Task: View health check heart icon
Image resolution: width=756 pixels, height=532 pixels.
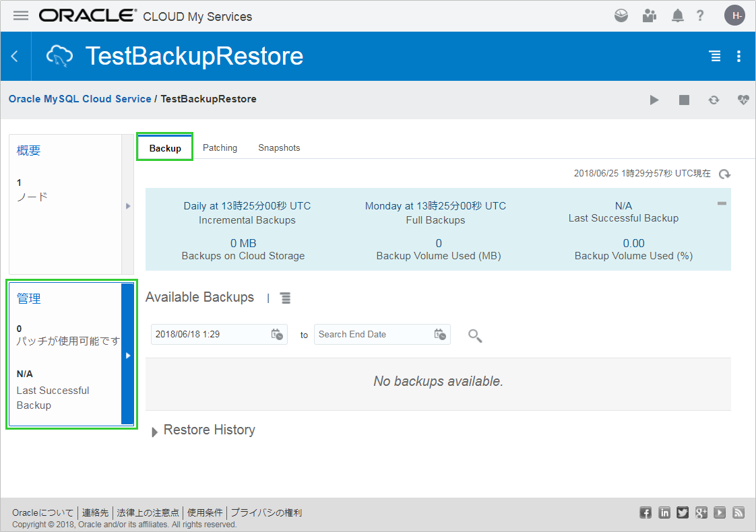Action: click(x=743, y=100)
